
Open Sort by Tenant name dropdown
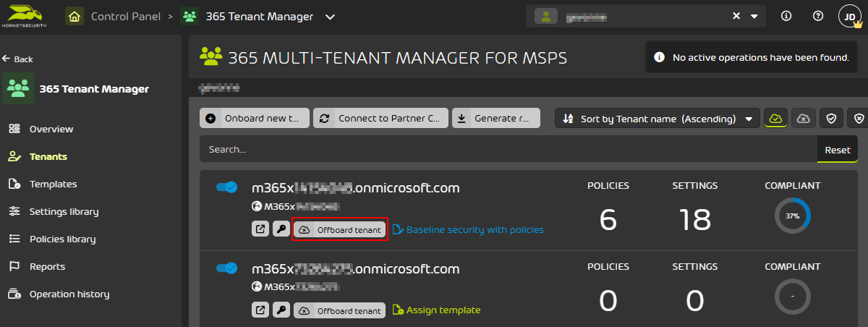(657, 119)
